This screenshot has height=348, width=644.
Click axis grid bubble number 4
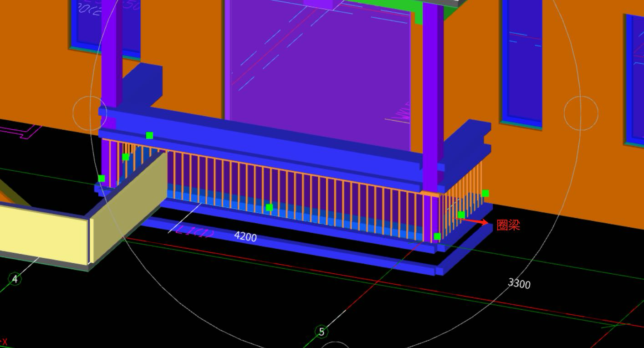(x=15, y=279)
